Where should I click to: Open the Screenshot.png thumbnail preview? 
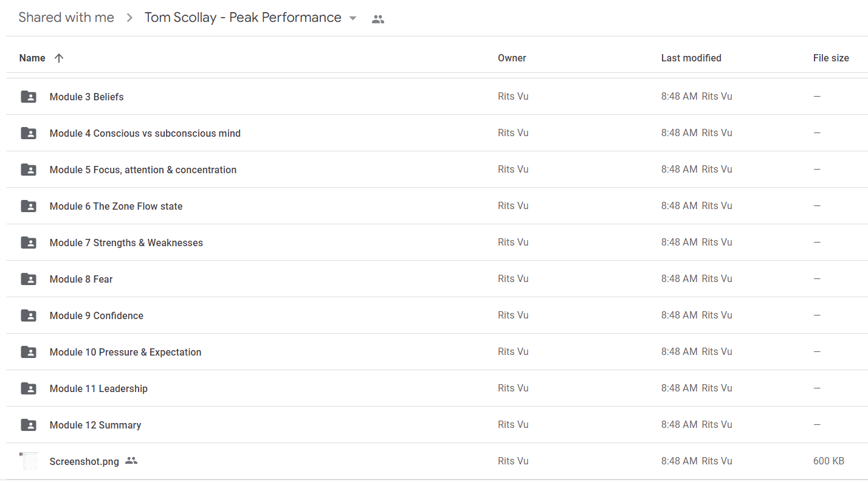point(29,461)
